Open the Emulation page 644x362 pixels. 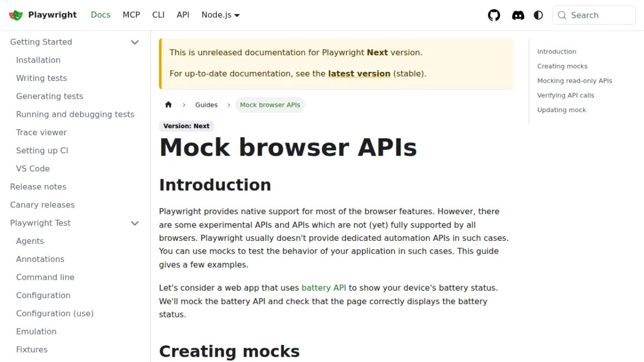point(36,331)
